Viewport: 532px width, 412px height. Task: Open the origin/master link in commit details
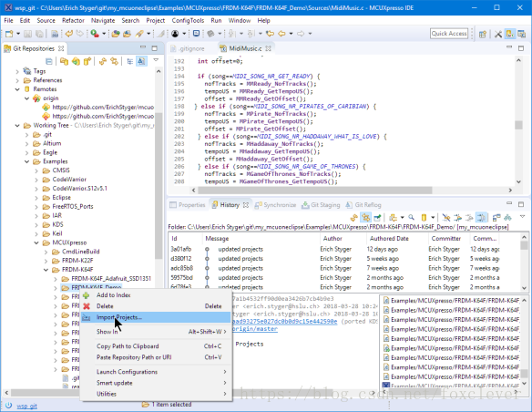[255, 329]
